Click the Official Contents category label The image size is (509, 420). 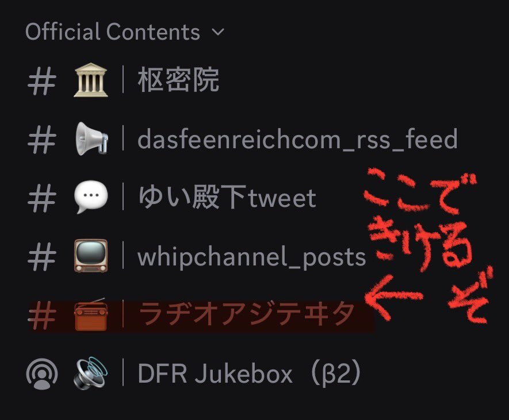[x=112, y=32]
